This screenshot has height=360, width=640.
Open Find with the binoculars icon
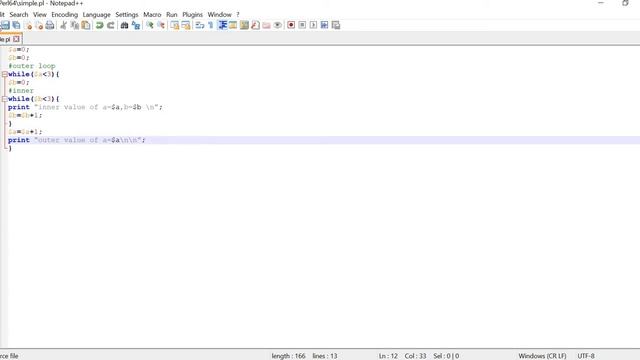pos(124,25)
